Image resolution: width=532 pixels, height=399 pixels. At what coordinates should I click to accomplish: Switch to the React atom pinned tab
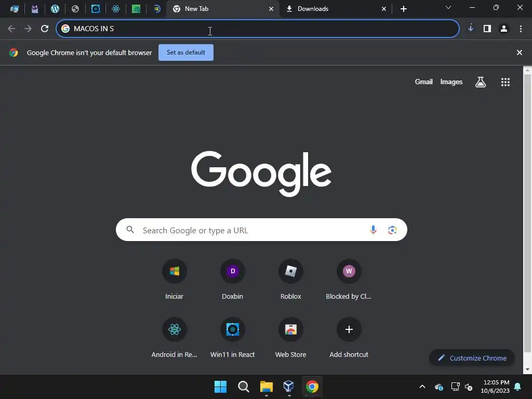(116, 9)
